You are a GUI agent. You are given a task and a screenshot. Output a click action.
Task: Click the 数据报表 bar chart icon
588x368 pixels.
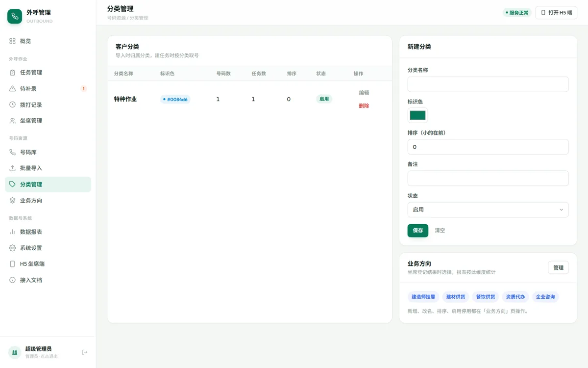tap(13, 232)
